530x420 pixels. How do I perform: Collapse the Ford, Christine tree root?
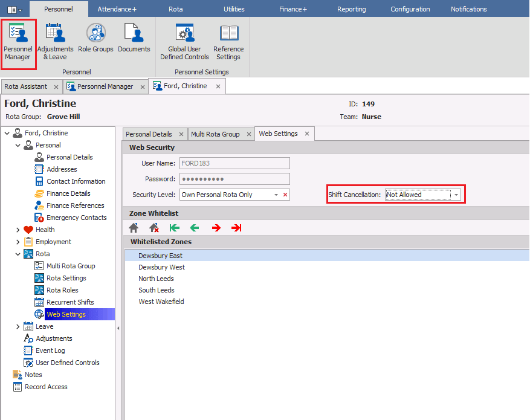coord(7,133)
